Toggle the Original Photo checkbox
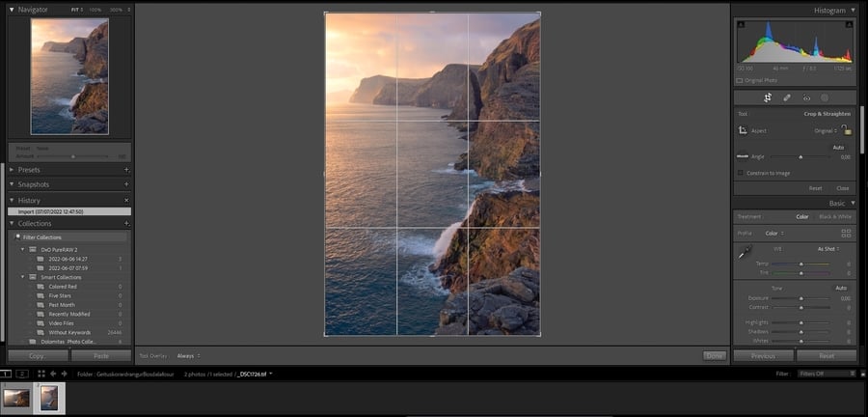 point(740,80)
